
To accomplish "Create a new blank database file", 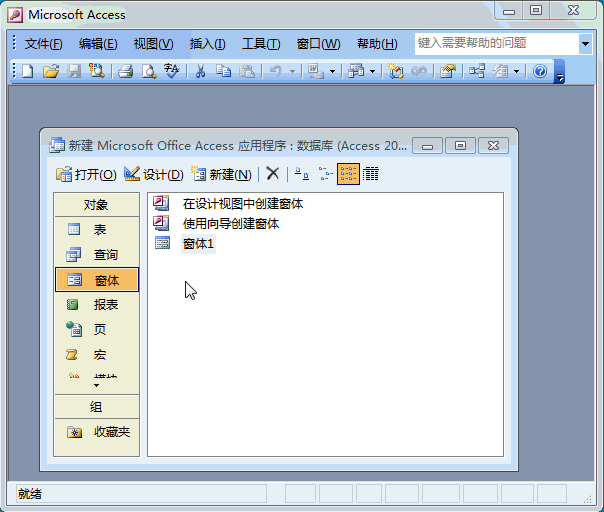I will click(28, 72).
